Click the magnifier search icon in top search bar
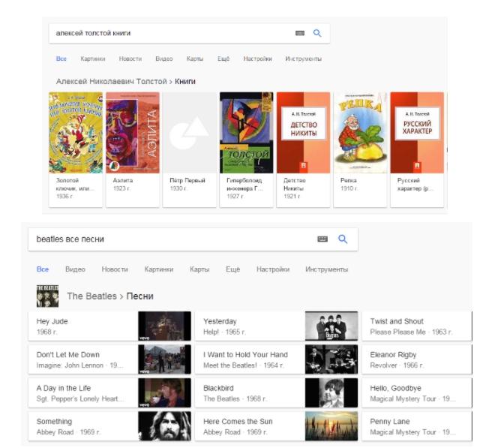 click(x=317, y=34)
